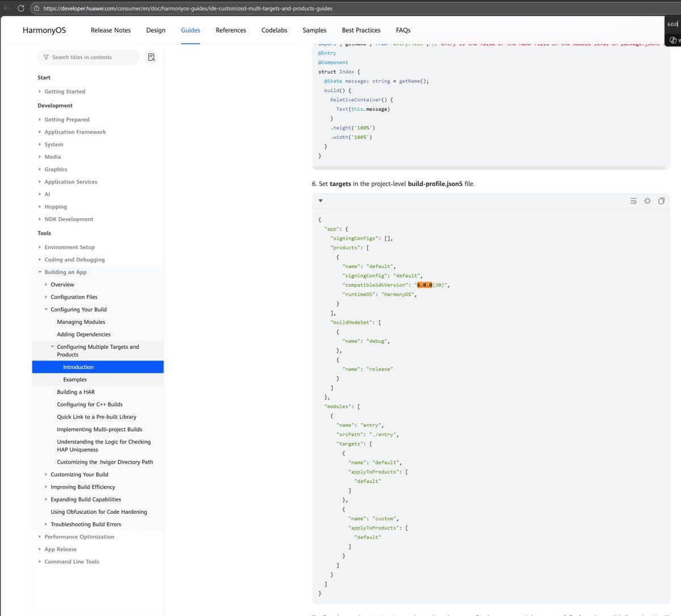The width and height of the screenshot is (681, 616).
Task: Open the Codelabs tab
Action: pos(274,30)
